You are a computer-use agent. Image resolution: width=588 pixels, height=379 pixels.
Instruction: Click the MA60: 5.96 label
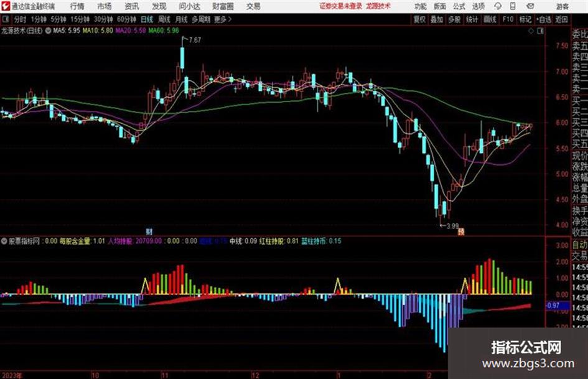[164, 30]
